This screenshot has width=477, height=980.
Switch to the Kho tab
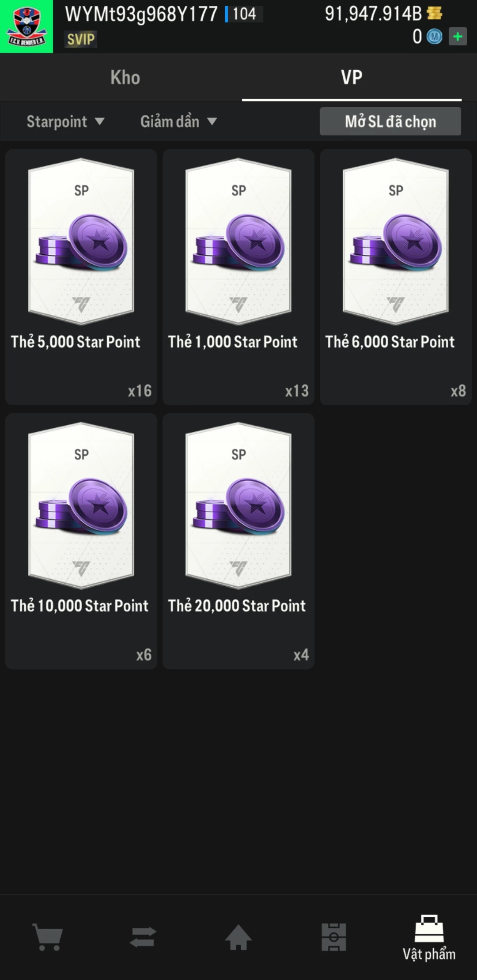click(x=125, y=78)
